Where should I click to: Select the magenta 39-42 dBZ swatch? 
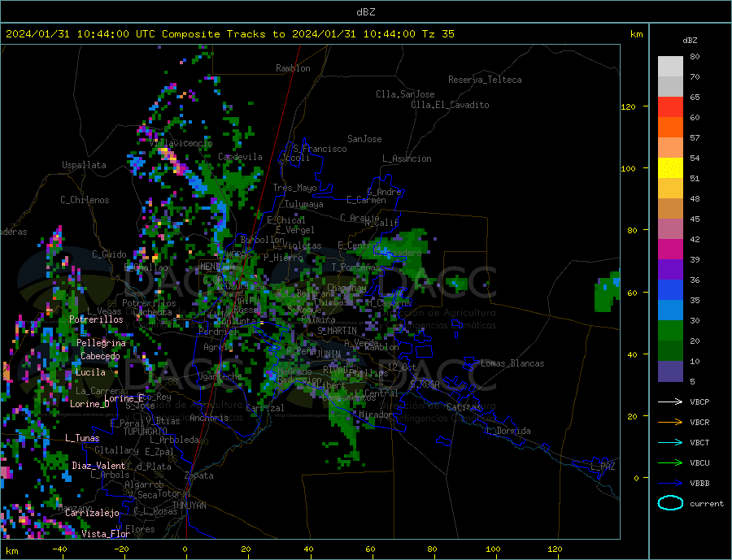(x=670, y=250)
